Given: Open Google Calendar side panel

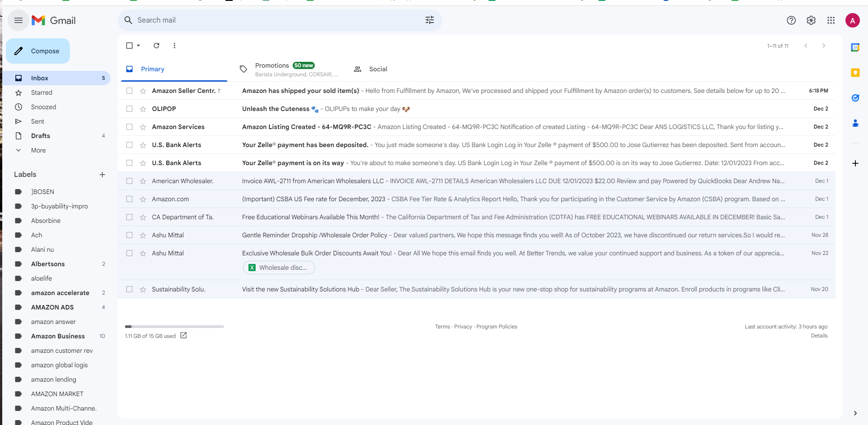Looking at the screenshot, I should pos(855,47).
